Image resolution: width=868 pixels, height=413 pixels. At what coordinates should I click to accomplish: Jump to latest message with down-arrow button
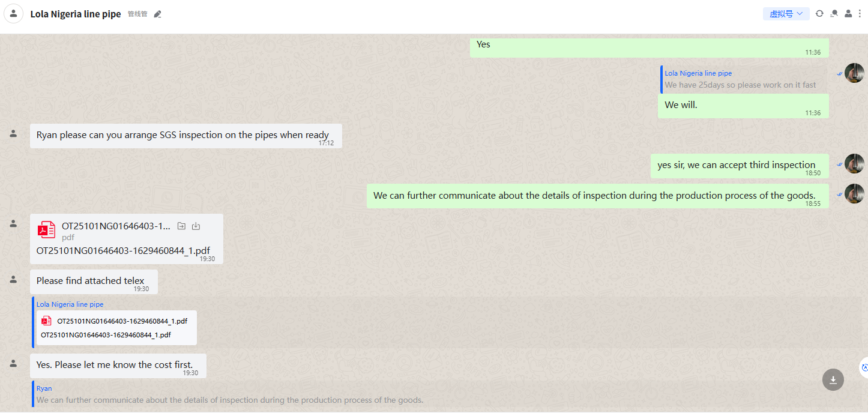point(833,379)
